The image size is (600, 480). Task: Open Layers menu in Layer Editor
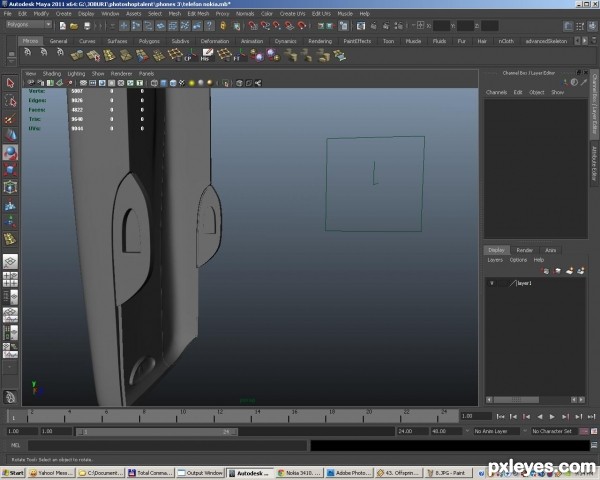coord(495,260)
